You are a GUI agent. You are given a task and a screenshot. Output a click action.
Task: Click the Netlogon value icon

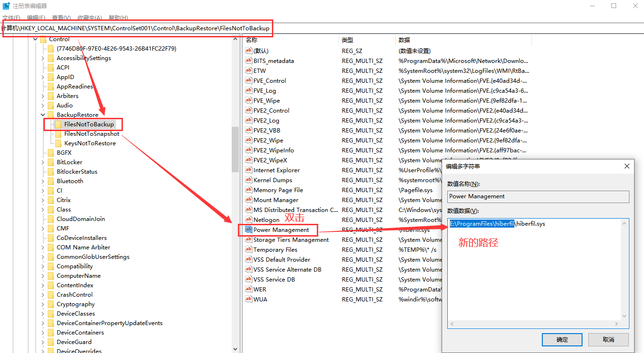point(249,220)
